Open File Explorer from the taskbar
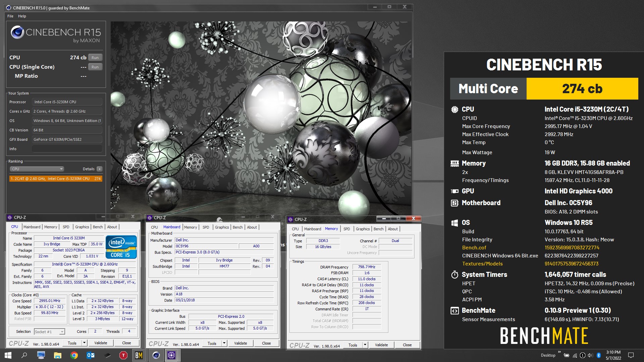The width and height of the screenshot is (644, 362). pyautogui.click(x=58, y=355)
